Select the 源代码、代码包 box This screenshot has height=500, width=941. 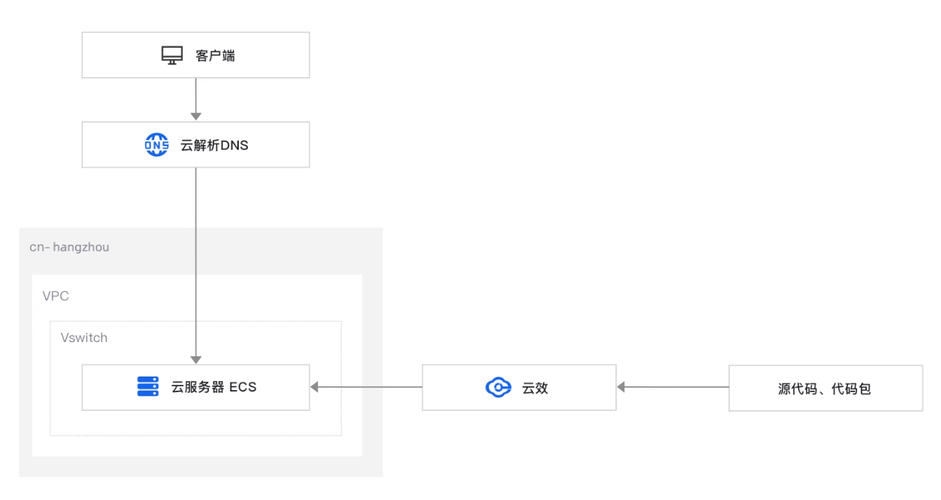coord(825,388)
